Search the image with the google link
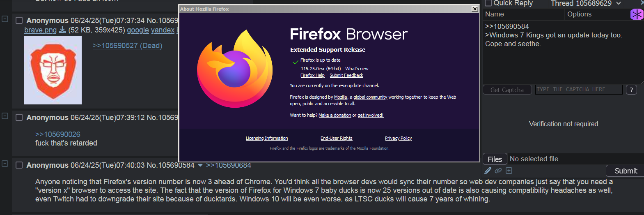The width and height of the screenshot is (644, 215). point(138,30)
